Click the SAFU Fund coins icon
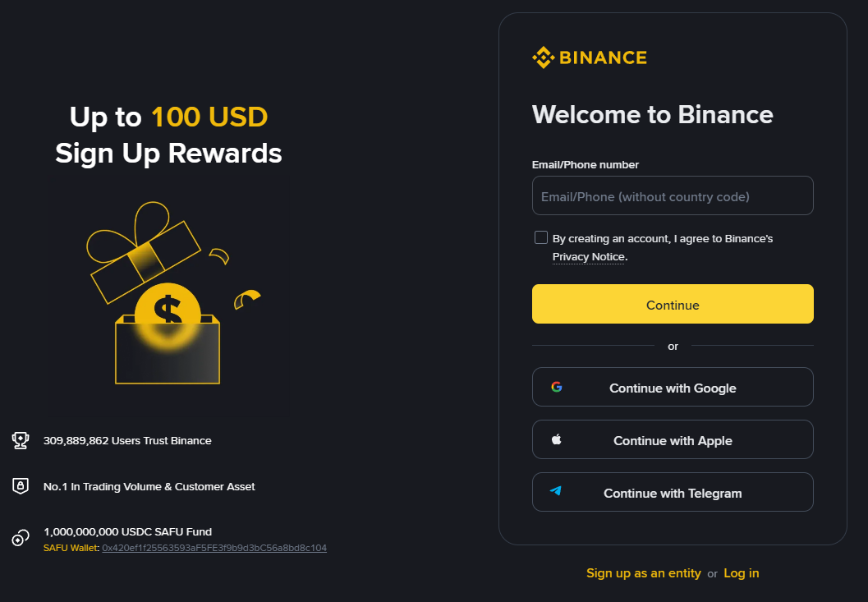Viewport: 868px width, 602px height. 21,539
